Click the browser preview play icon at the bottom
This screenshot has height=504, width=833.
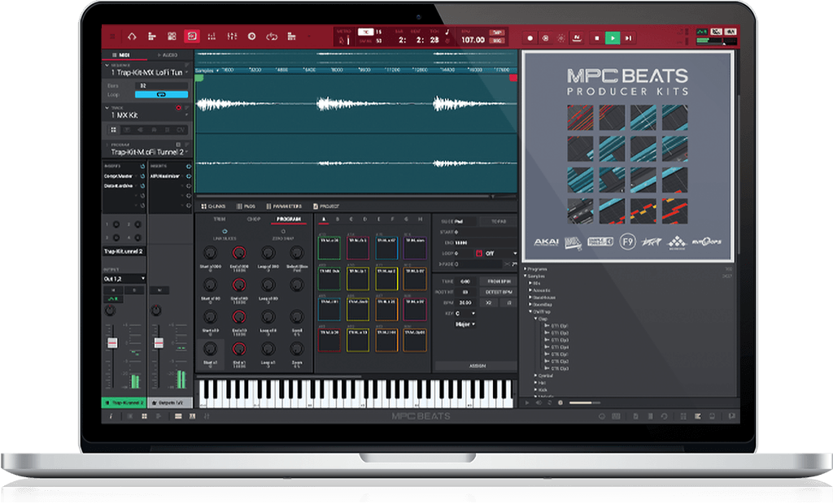click(526, 402)
